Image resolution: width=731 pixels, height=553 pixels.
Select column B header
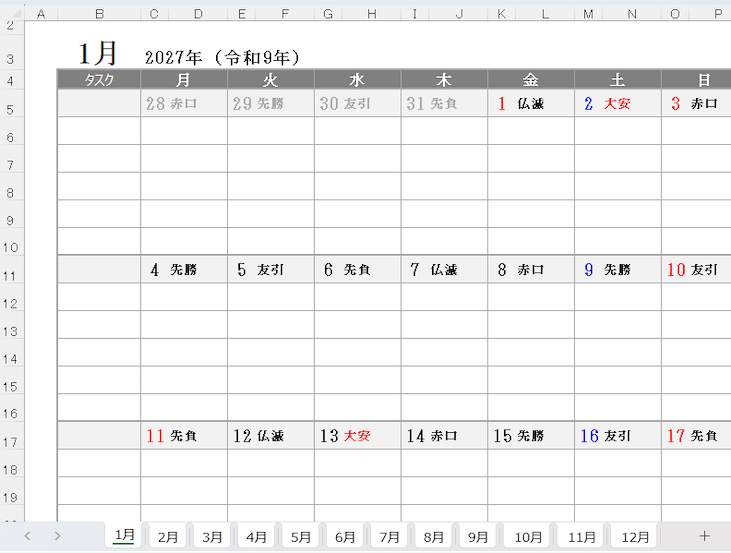pos(99,14)
